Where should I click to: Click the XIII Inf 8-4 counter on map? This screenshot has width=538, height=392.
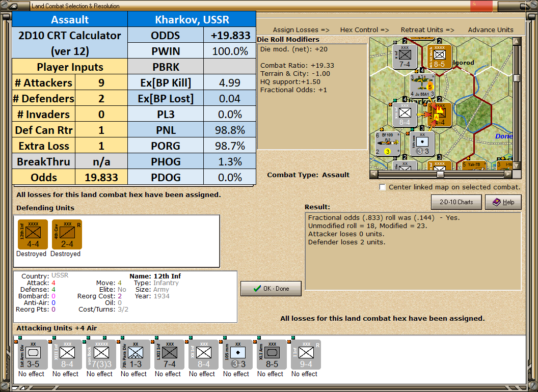point(405,115)
